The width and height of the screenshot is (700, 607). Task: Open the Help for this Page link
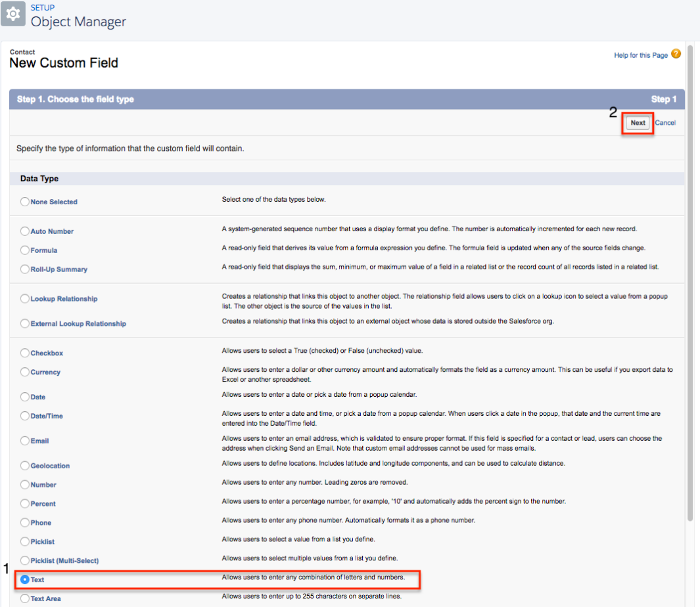point(640,55)
